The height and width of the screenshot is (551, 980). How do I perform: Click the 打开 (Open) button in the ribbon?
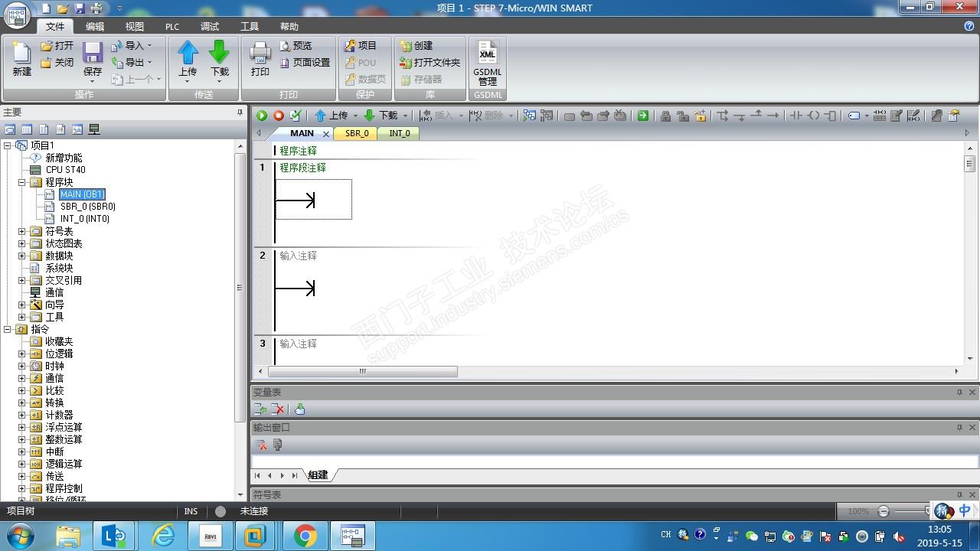57,46
